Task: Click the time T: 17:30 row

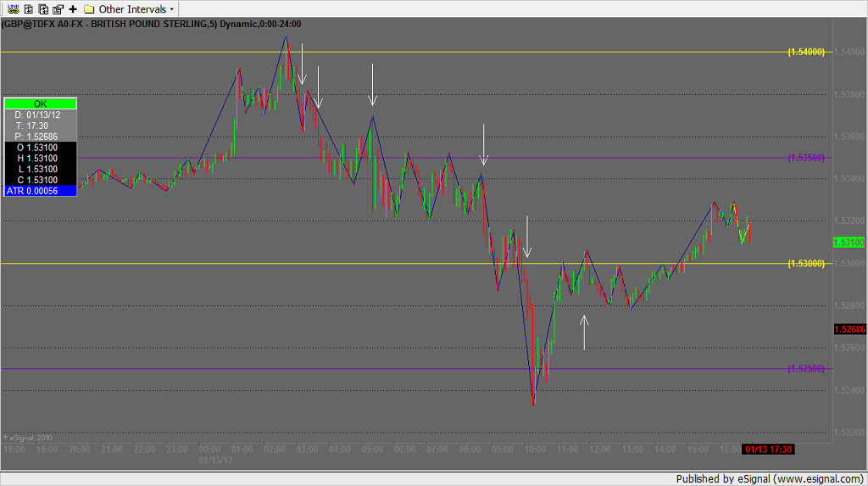Action: click(41, 126)
